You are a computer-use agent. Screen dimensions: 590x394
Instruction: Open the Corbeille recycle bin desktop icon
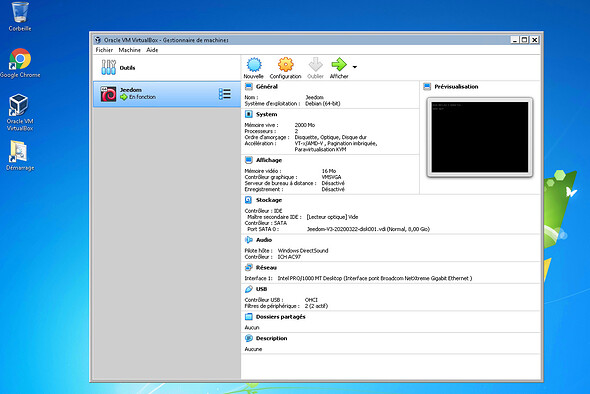point(20,17)
